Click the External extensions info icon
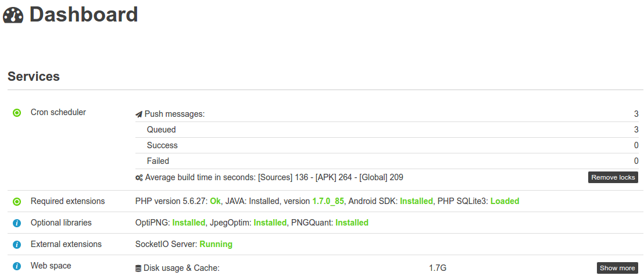Viewport: 644px width, 279px height. click(17, 245)
